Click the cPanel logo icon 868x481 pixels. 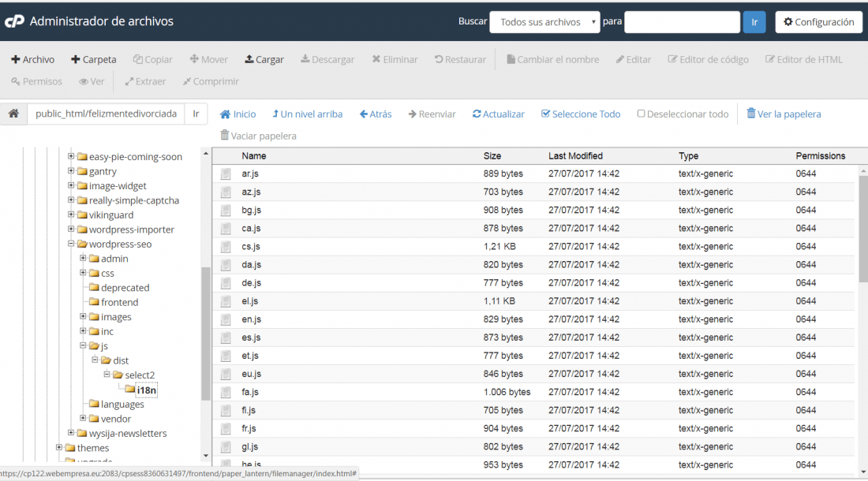coord(14,21)
